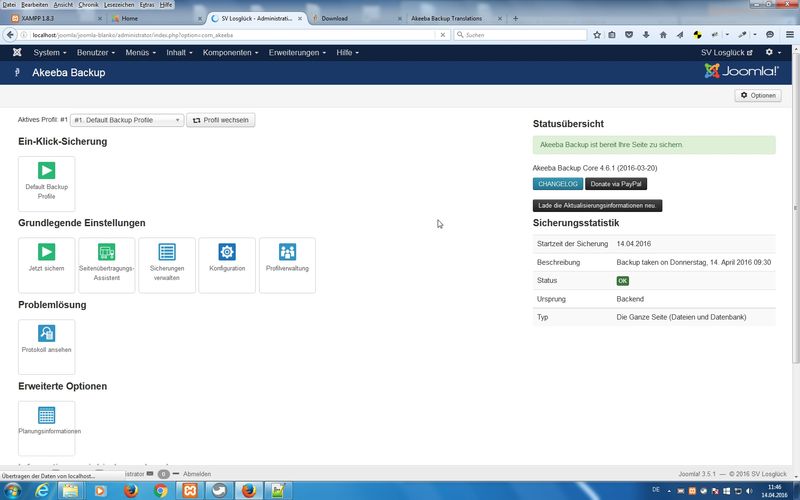The width and height of the screenshot is (800, 500).
Task: Click the Optionen button
Action: tap(758, 95)
